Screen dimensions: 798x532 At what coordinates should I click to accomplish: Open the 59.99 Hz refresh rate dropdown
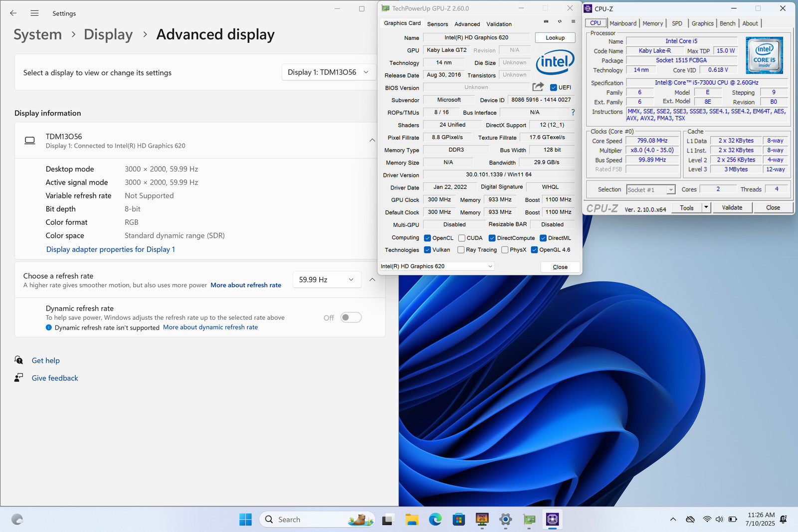(326, 280)
